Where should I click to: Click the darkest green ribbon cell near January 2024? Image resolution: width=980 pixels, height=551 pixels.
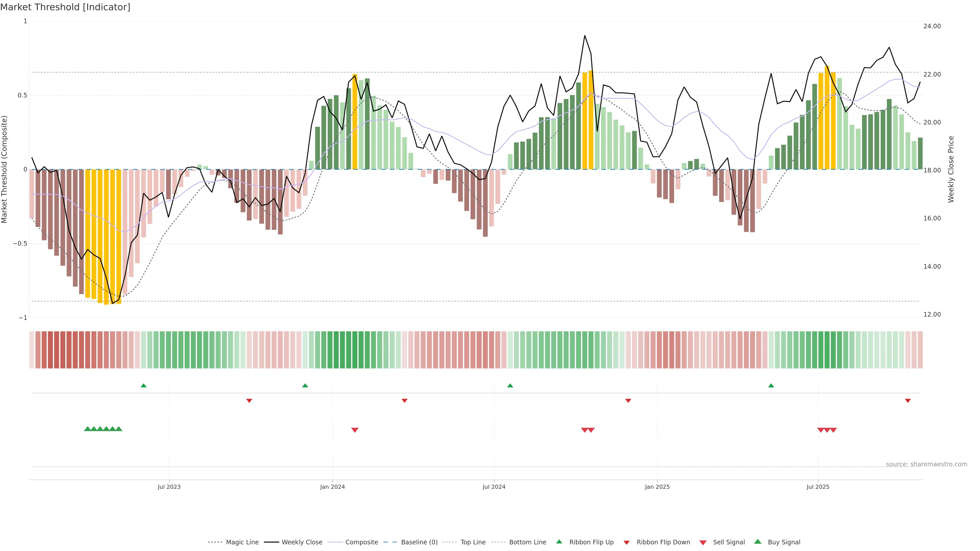click(354, 349)
